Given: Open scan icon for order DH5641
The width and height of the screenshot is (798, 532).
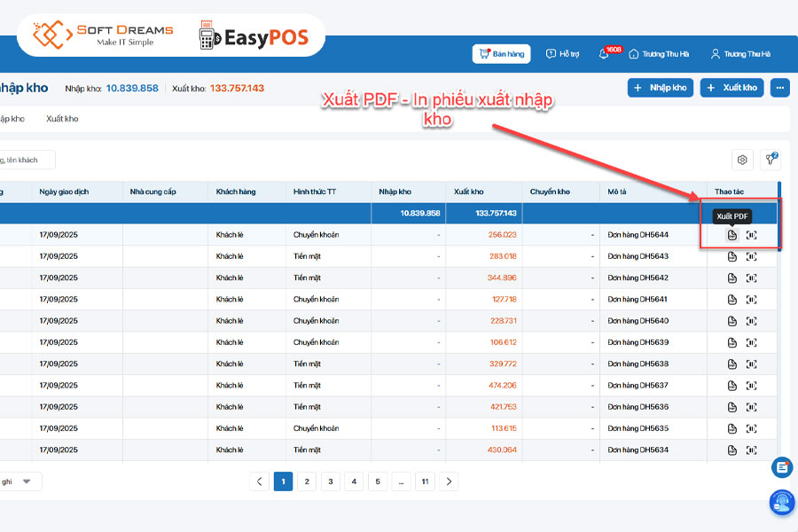Looking at the screenshot, I should click(751, 300).
